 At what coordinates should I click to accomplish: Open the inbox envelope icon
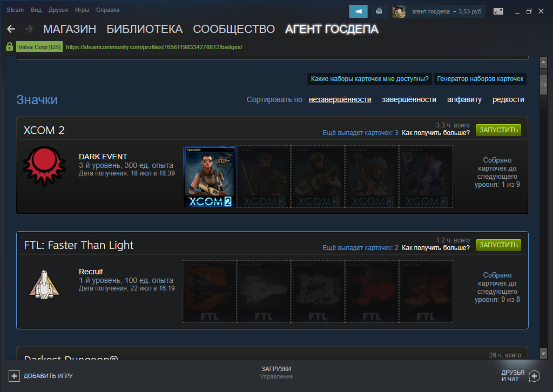pos(379,11)
